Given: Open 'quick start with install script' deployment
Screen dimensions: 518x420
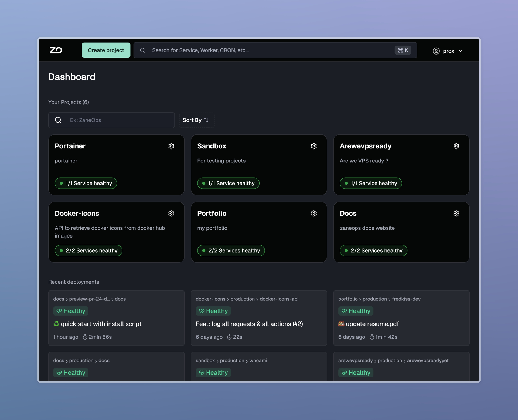Looking at the screenshot, I should pos(101,324).
